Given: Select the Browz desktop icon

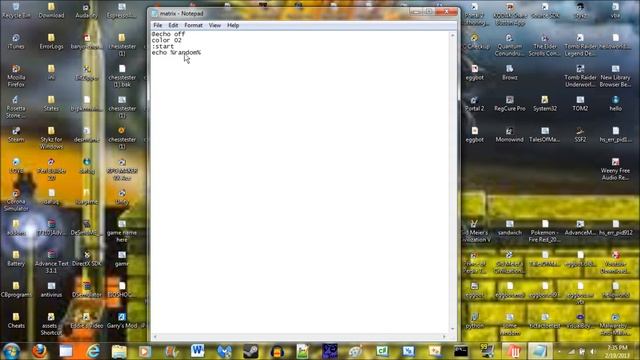Looking at the screenshot, I should (x=510, y=73).
